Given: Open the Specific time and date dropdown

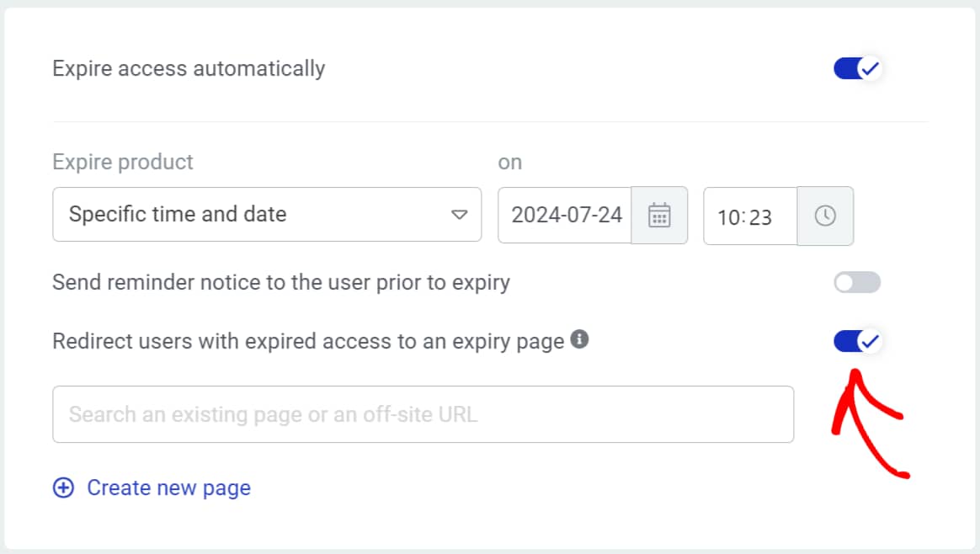Looking at the screenshot, I should coord(267,215).
